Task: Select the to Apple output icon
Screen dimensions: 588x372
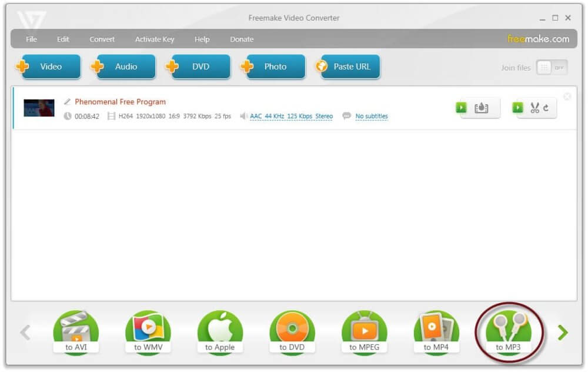Action: point(220,332)
